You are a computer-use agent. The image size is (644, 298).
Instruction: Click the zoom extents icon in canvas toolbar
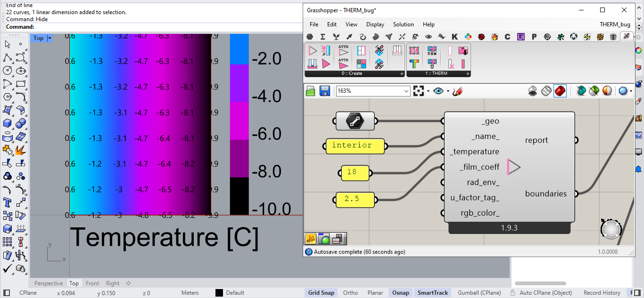418,91
